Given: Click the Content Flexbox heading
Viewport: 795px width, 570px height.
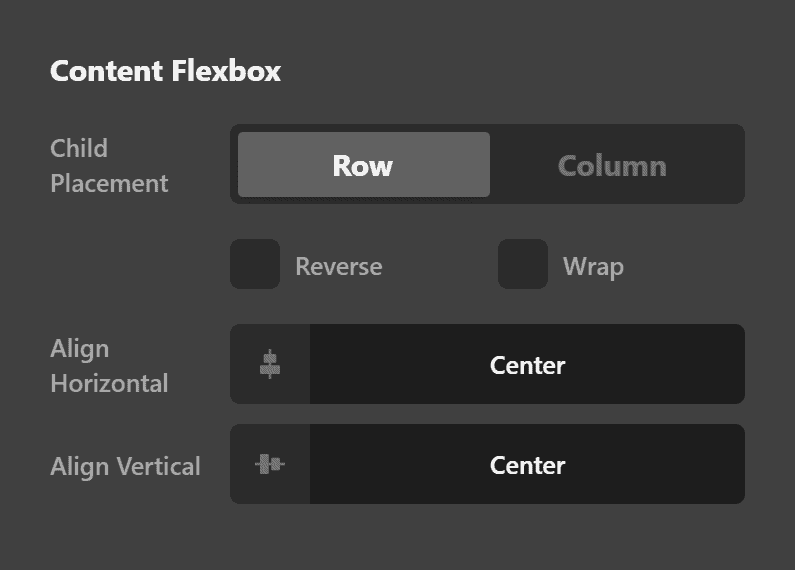Looking at the screenshot, I should click(x=165, y=72).
